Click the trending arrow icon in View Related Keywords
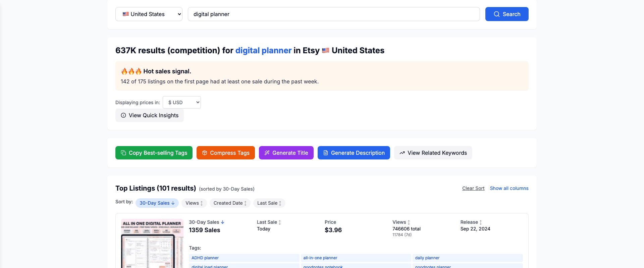This screenshot has width=644, height=268. [402, 153]
